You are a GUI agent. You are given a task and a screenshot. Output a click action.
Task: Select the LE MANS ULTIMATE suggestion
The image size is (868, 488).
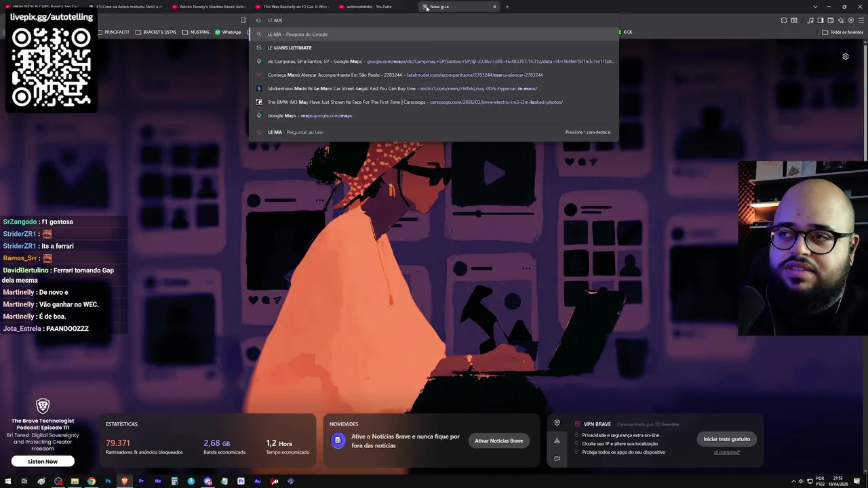[434, 47]
